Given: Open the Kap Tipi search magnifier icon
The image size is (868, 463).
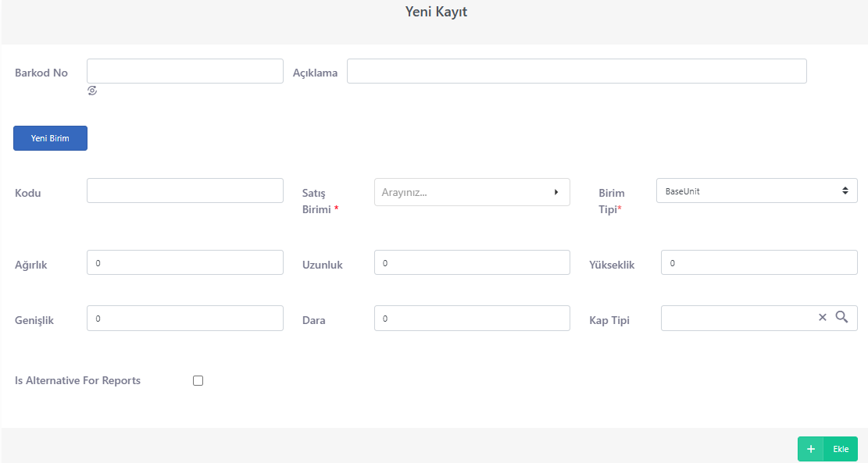Looking at the screenshot, I should 841,317.
